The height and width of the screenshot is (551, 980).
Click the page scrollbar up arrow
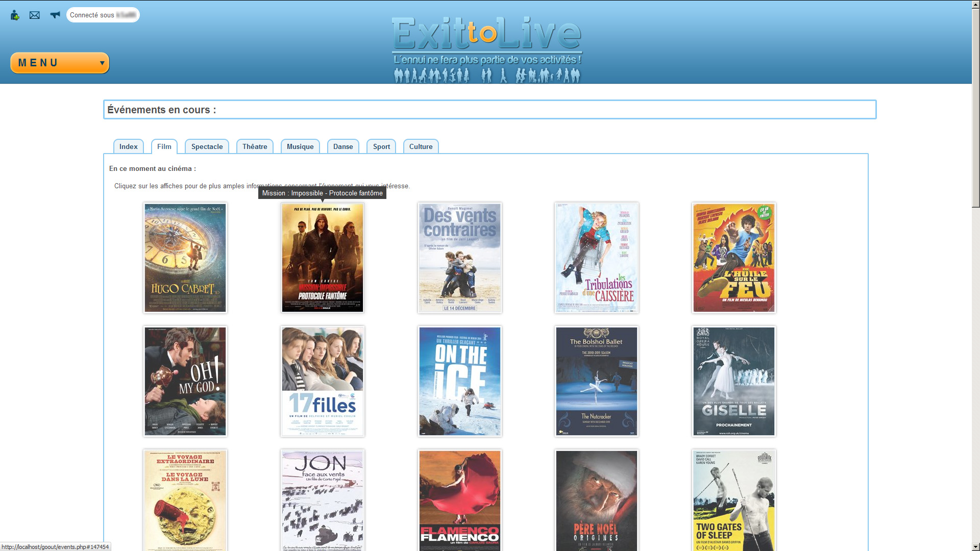point(975,4)
